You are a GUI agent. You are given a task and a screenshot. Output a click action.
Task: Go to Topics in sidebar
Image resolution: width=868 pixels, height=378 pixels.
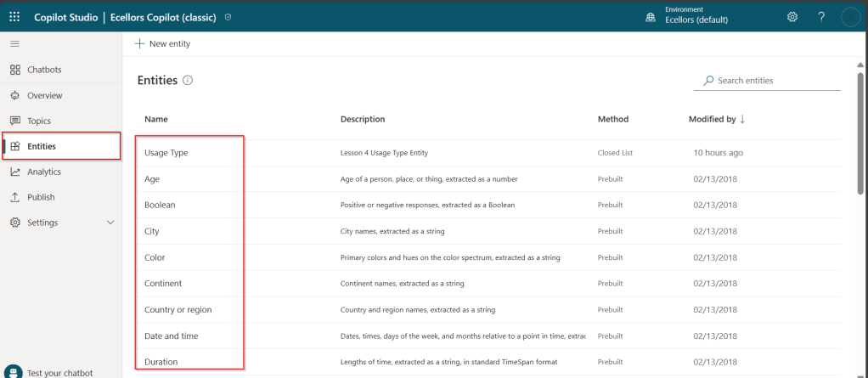tap(39, 121)
